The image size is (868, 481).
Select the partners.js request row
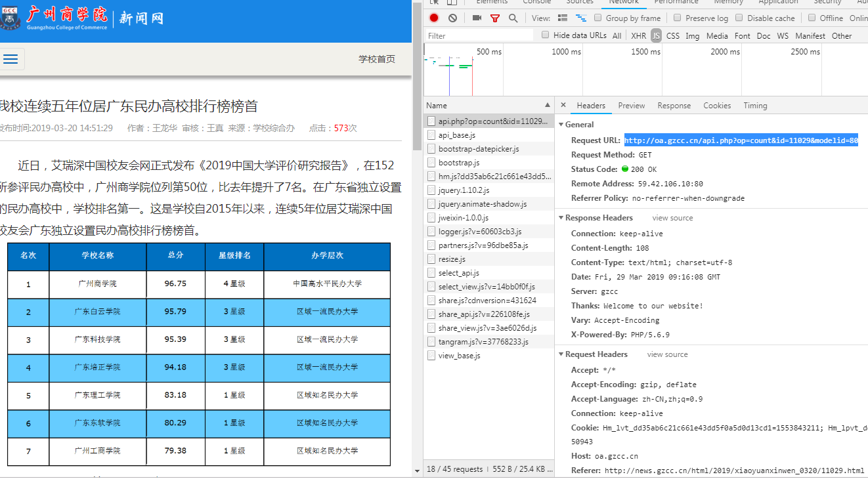(489, 245)
